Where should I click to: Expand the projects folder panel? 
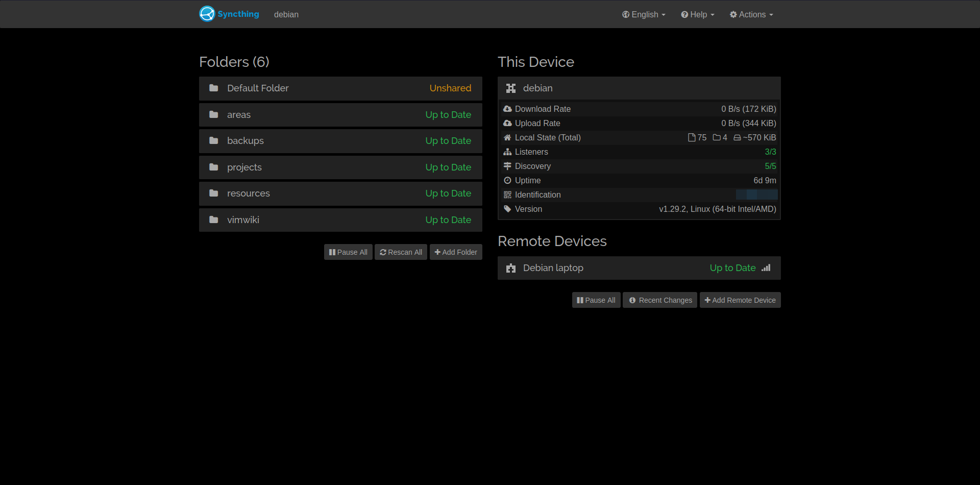pyautogui.click(x=340, y=167)
